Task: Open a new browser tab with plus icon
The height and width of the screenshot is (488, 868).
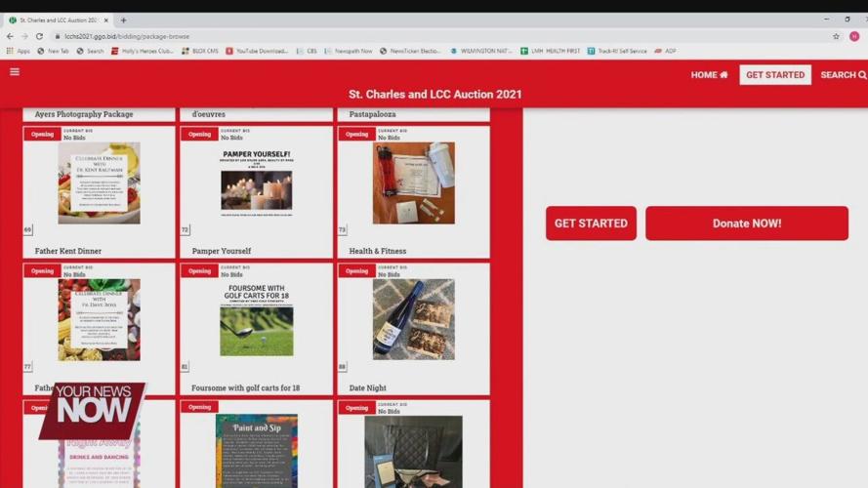Action: tap(123, 20)
